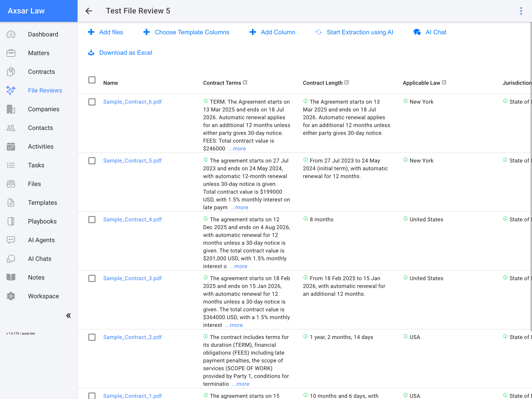532x399 pixels.
Task: Expand '...more' in Sample_Contract_6 contract terms
Action: [237, 148]
